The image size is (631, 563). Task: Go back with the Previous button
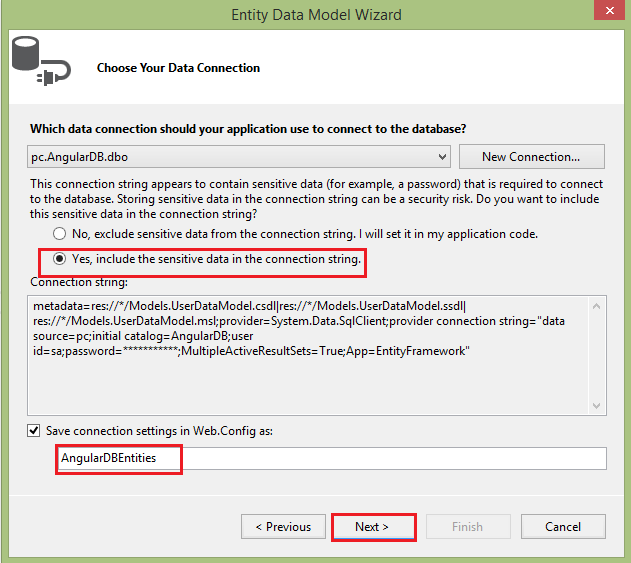pyautogui.click(x=283, y=526)
